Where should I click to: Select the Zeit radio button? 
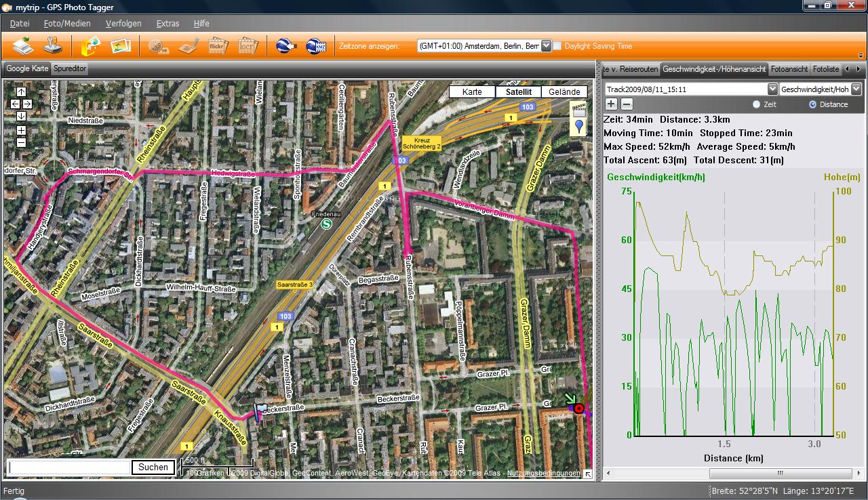coord(757,104)
